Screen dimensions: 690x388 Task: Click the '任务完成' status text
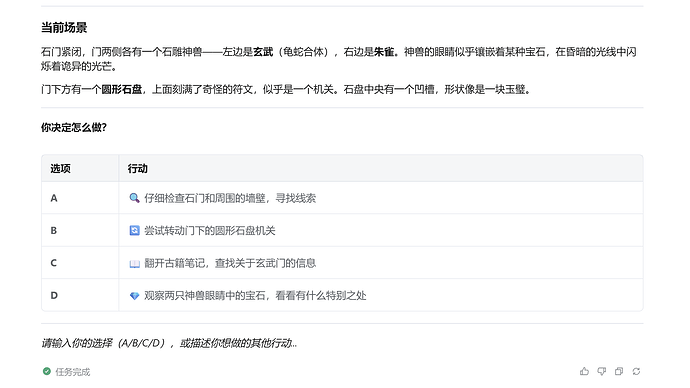pyautogui.click(x=73, y=372)
